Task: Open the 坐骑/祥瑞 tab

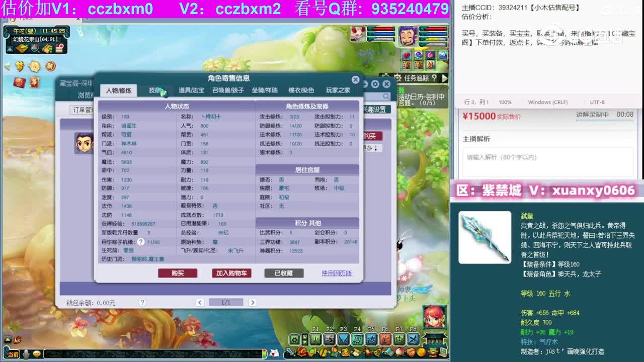Action: coord(265,90)
